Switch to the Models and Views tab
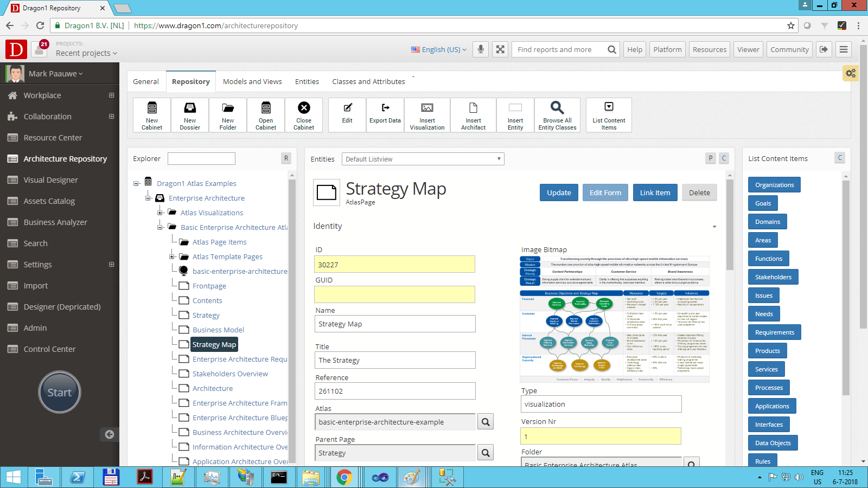 [x=252, y=81]
